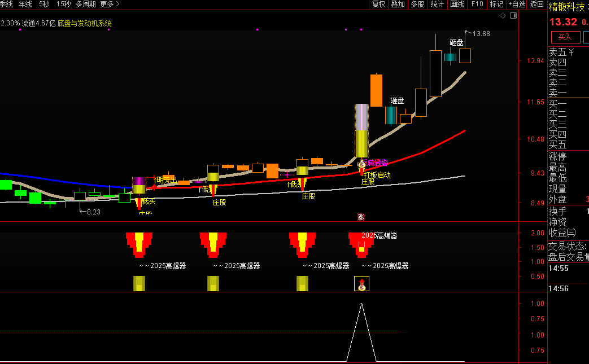This screenshot has width=589, height=364.
Task: Expand 收益(三) earnings row
Action: pyautogui.click(x=562, y=232)
